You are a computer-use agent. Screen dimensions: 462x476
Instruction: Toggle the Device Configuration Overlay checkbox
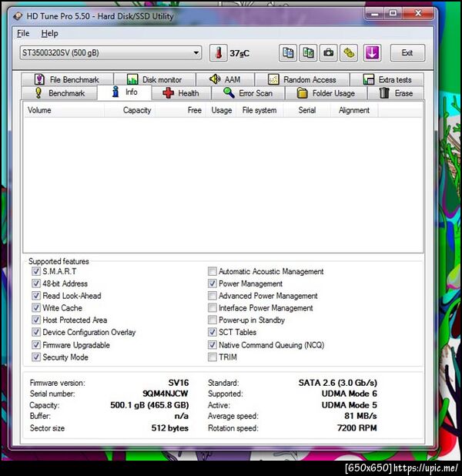point(36,332)
